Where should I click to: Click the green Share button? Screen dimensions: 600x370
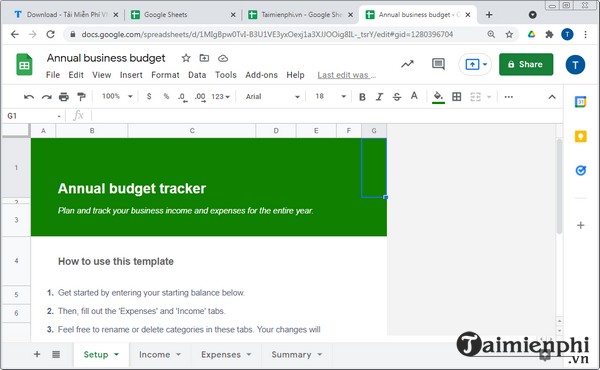point(526,64)
